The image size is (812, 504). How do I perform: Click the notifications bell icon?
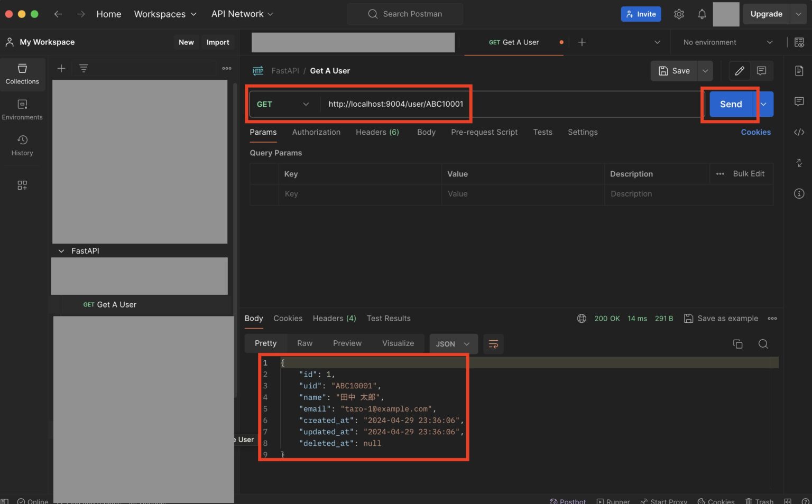[x=702, y=14]
